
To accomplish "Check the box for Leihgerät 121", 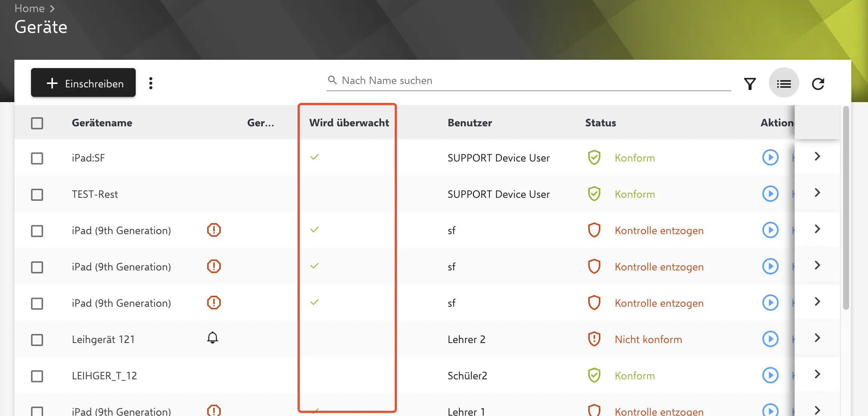I will coord(37,340).
